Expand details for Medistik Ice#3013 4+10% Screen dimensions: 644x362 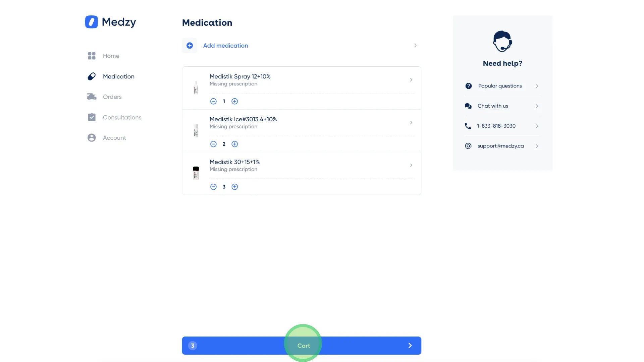point(411,122)
